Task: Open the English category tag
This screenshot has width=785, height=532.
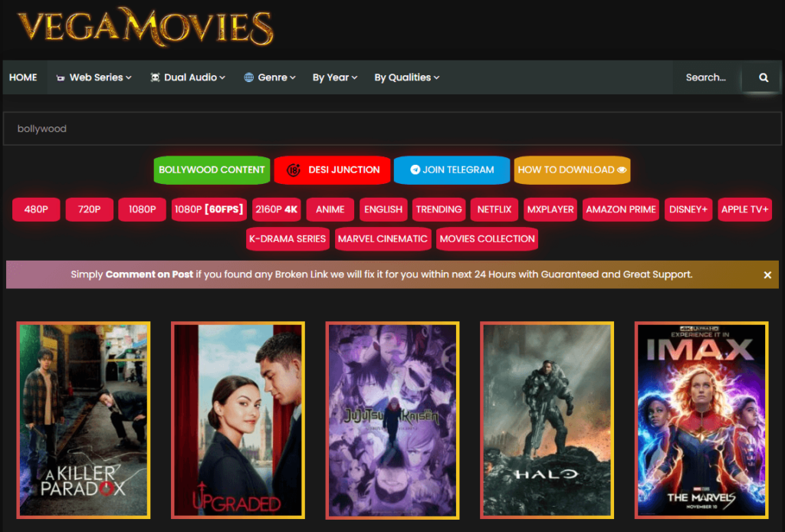Action: 383,209
